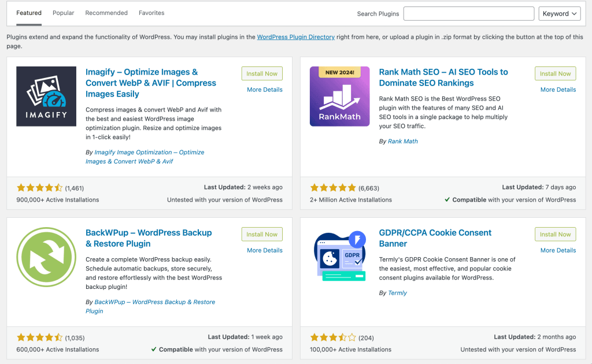Open Rank Math's author profile link
This screenshot has height=364, width=592.
pyautogui.click(x=402, y=140)
